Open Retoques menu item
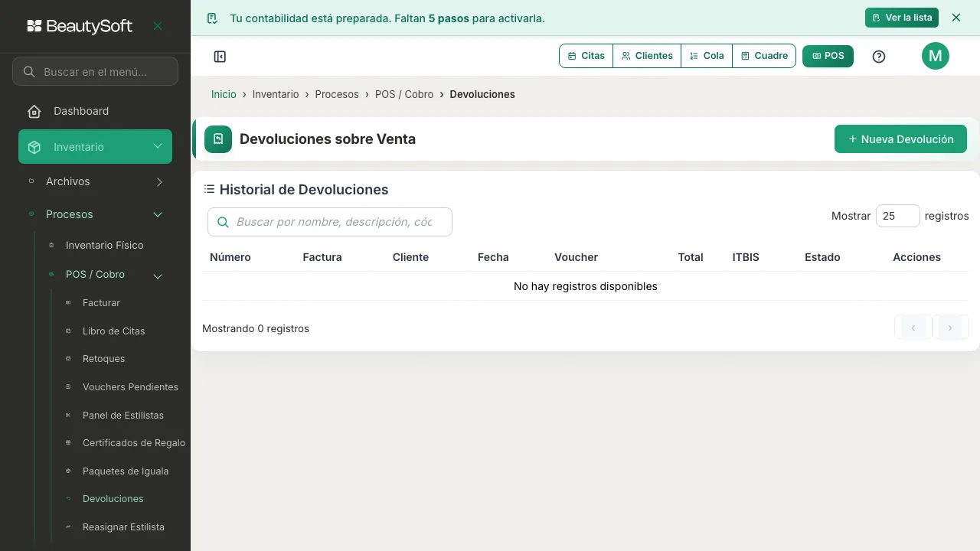Viewport: 980px width, 551px height. (103, 358)
